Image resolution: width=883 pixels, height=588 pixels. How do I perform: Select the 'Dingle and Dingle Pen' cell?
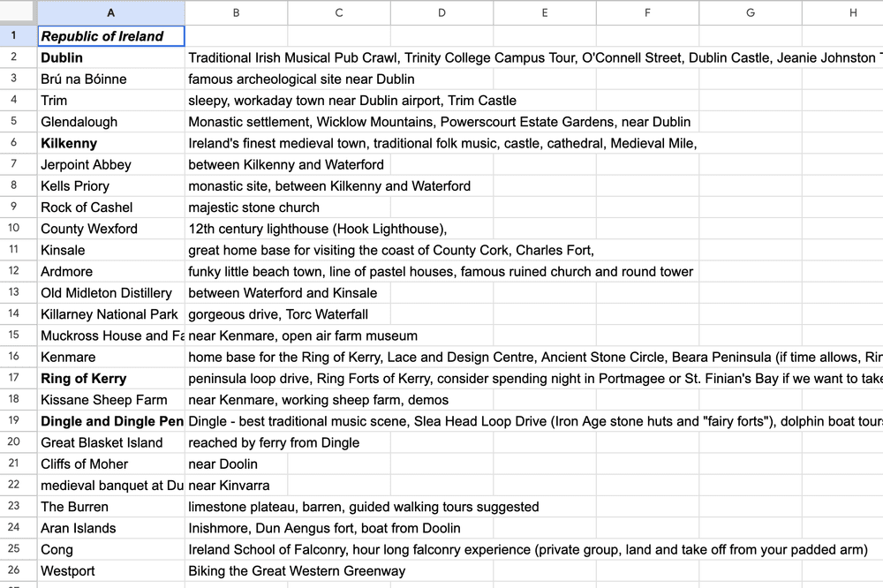111,421
